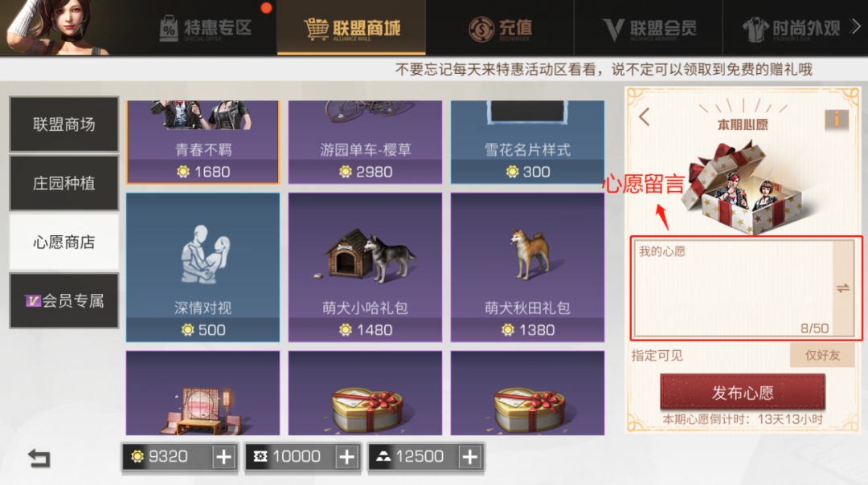
Task: Add currency with the plus beside 10000
Action: pos(346,457)
